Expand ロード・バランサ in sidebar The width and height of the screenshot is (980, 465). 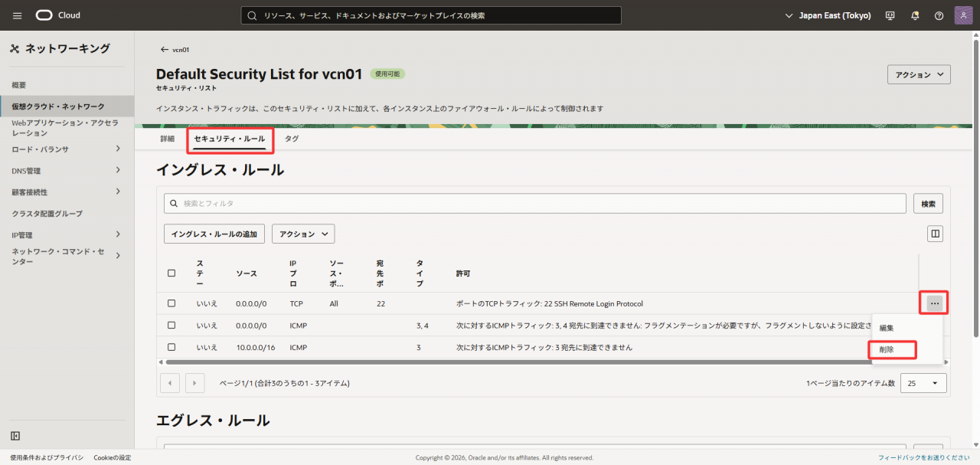coord(118,149)
